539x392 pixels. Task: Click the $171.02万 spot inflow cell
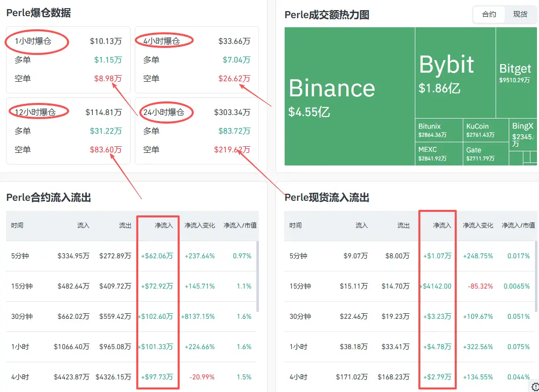click(x=352, y=377)
